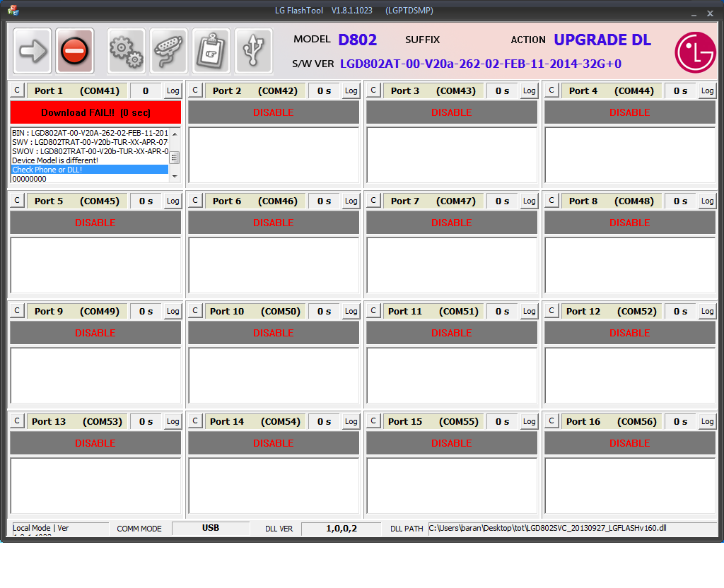The width and height of the screenshot is (724, 588).
Task: Click the Download FAIL status bar
Action: click(x=95, y=112)
